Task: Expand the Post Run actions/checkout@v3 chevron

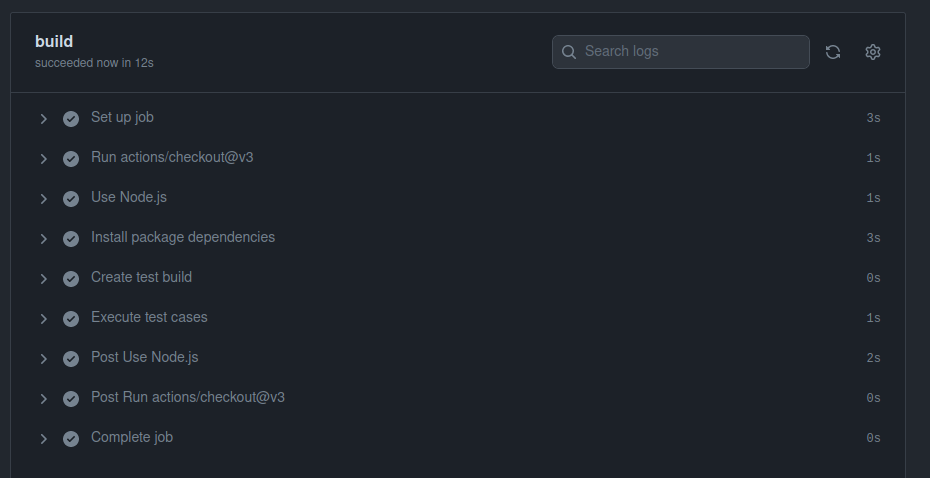Action: 44,398
